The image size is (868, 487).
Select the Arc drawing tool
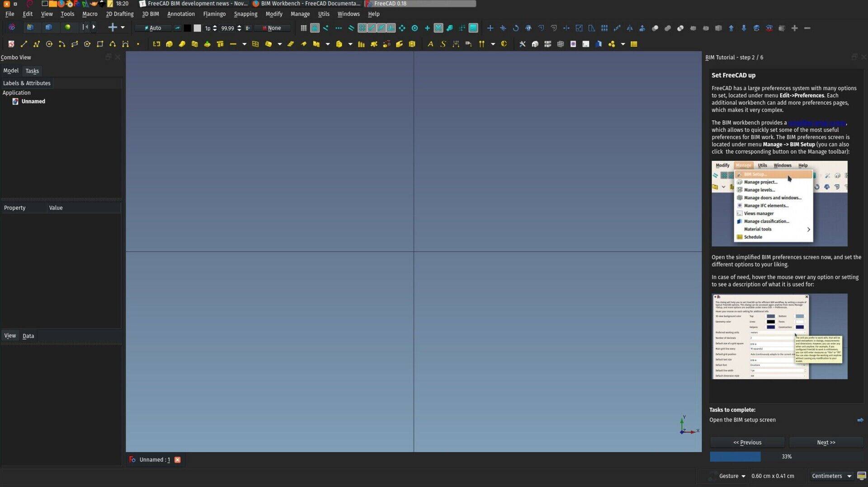(62, 44)
